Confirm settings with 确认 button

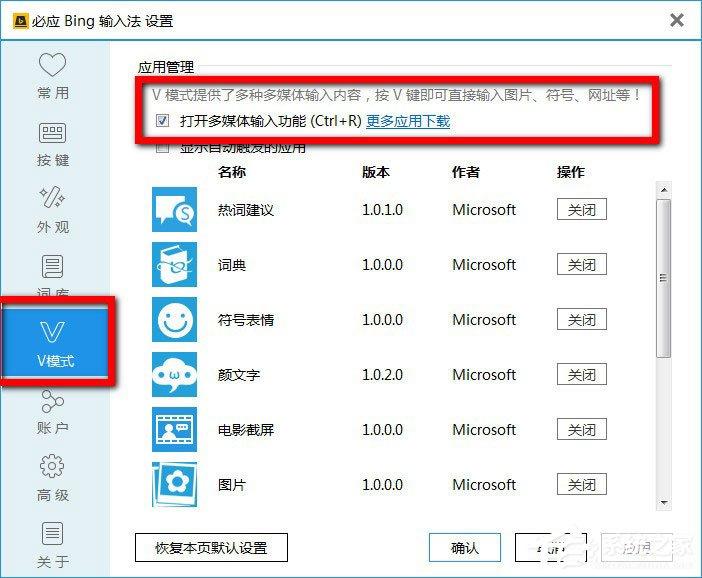pyautogui.click(x=465, y=548)
